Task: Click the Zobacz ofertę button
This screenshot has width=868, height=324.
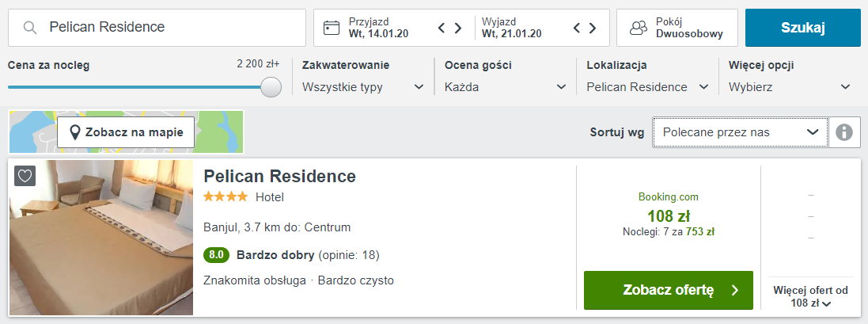Action: pos(668,290)
